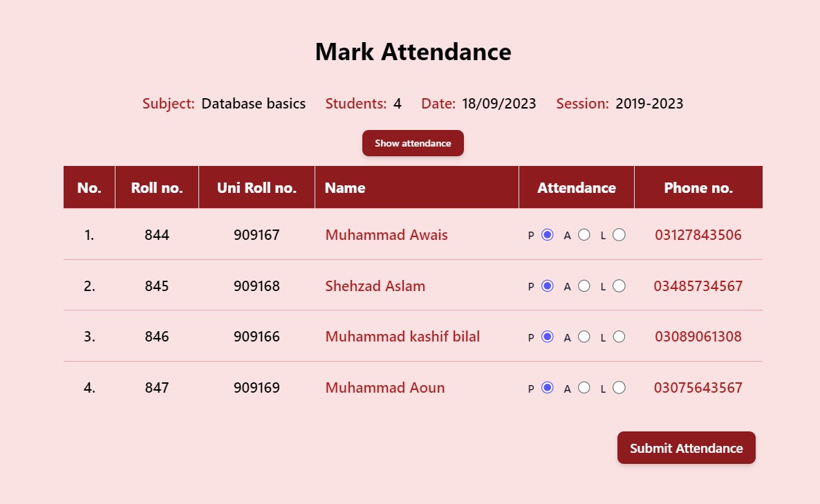Click the Show attendance button
The image size is (820, 504).
click(413, 143)
